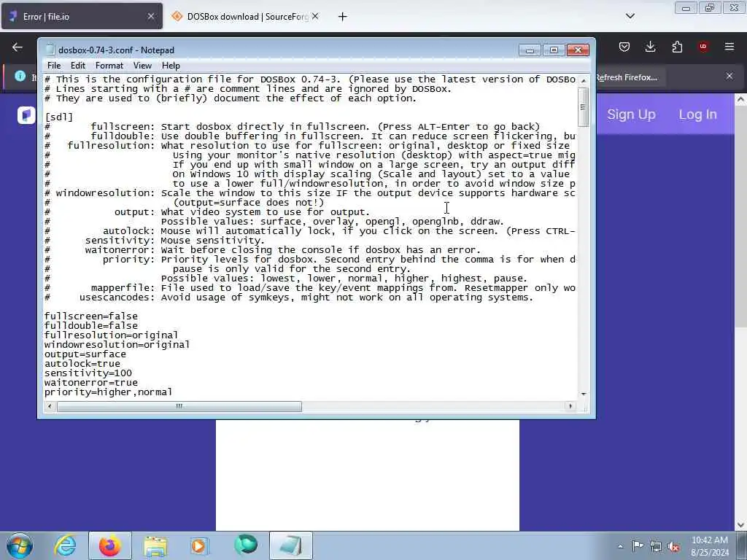Open the Firefox extensions icon
This screenshot has width=747, height=560.
[677, 47]
